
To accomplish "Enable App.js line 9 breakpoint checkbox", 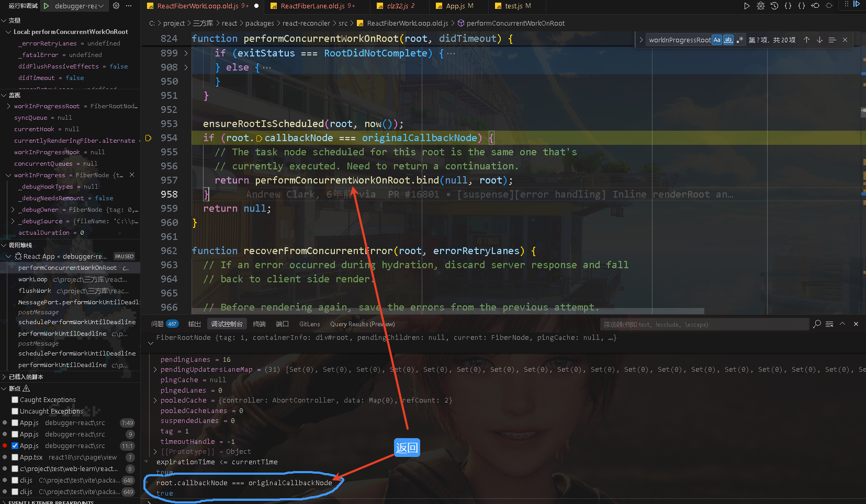I will coord(15,434).
